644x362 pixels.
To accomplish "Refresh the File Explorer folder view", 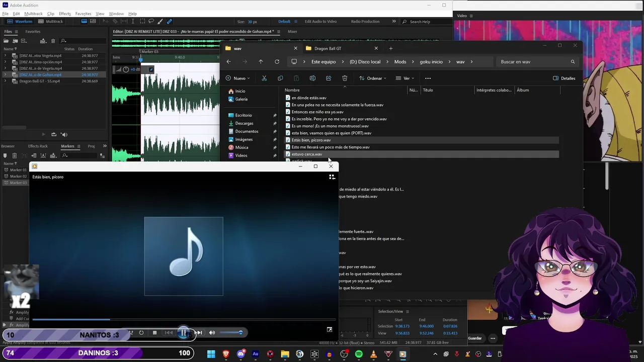I will (x=277, y=62).
